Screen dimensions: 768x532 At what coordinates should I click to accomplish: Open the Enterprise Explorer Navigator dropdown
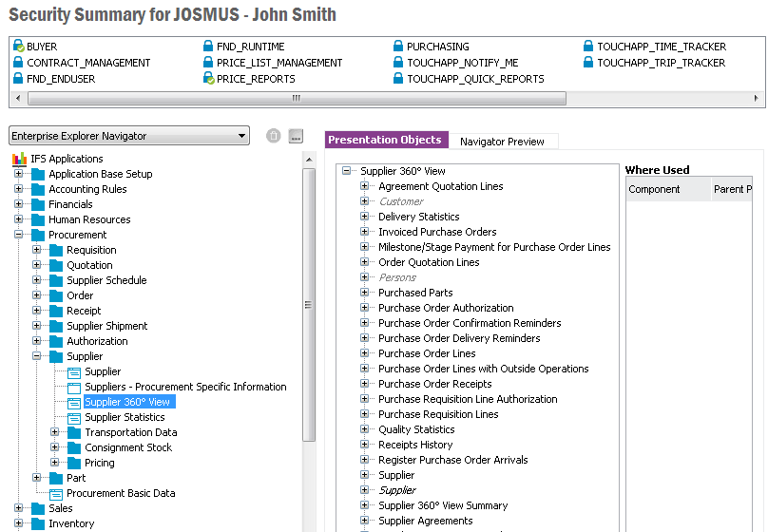click(129, 136)
